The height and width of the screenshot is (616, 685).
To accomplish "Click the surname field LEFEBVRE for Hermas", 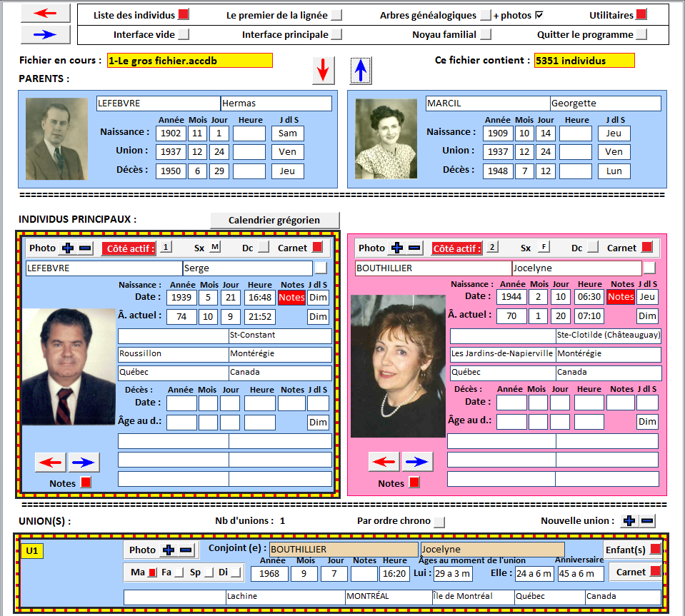I will click(x=158, y=103).
